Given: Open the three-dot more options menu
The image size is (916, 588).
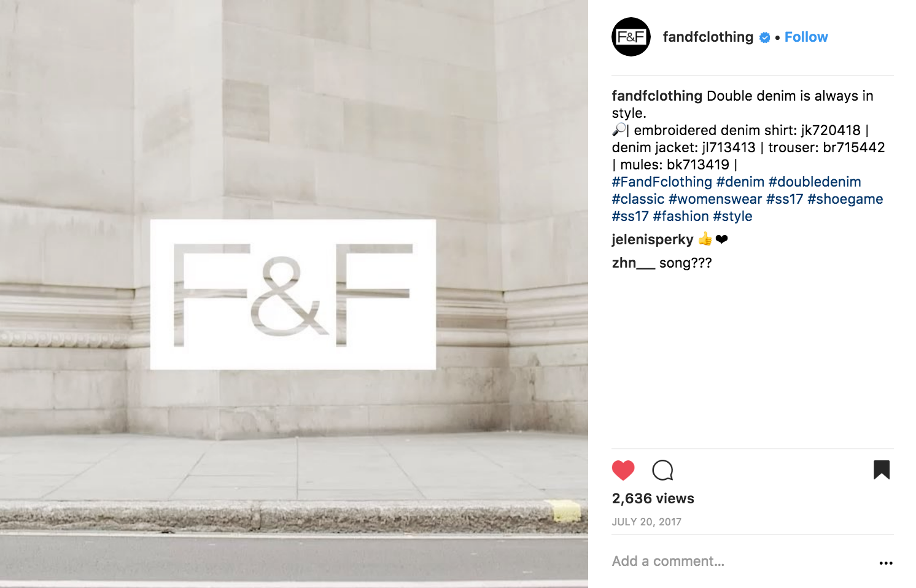Looking at the screenshot, I should coord(886,563).
